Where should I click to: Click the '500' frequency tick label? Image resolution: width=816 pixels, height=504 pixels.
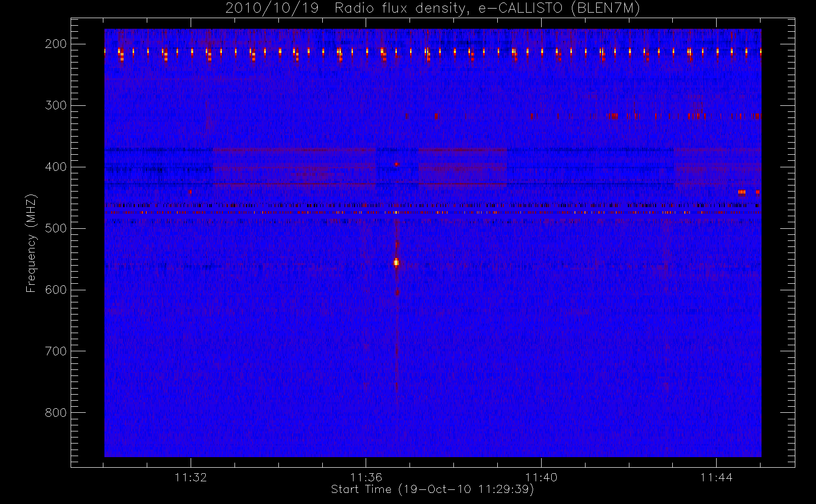[56, 228]
